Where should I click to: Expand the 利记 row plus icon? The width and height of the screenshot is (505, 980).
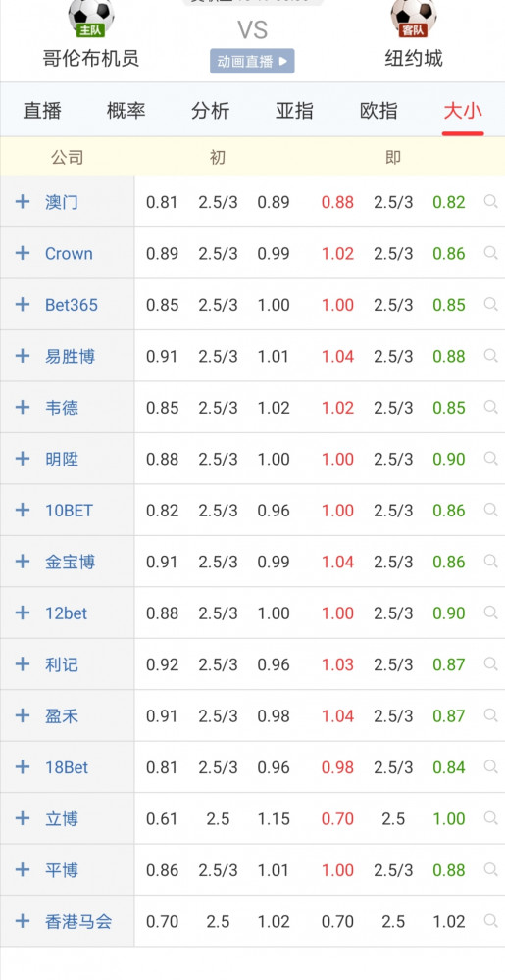(x=23, y=663)
